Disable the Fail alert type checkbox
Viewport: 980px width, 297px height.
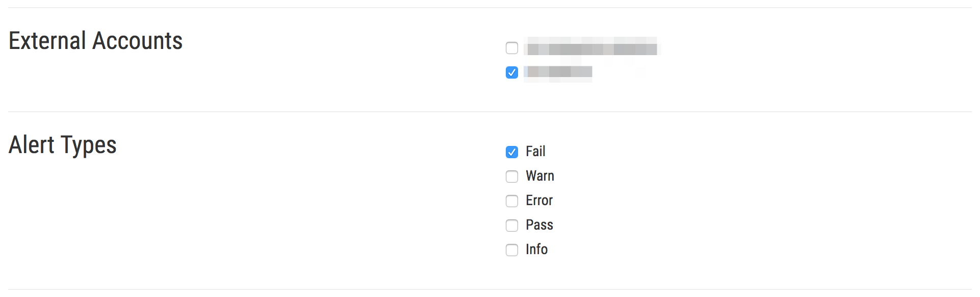tap(512, 152)
